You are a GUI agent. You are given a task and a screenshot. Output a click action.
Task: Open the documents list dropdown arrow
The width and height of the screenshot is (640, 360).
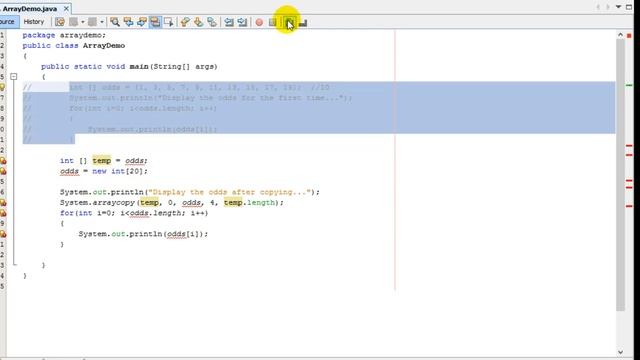(618, 7)
